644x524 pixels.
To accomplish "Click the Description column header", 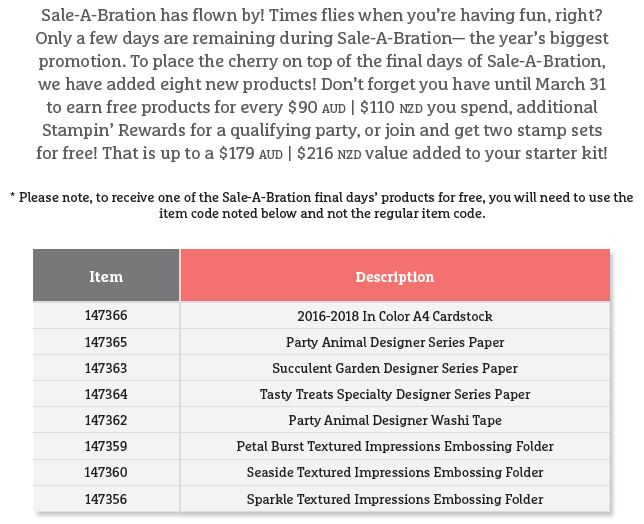I will tap(395, 276).
